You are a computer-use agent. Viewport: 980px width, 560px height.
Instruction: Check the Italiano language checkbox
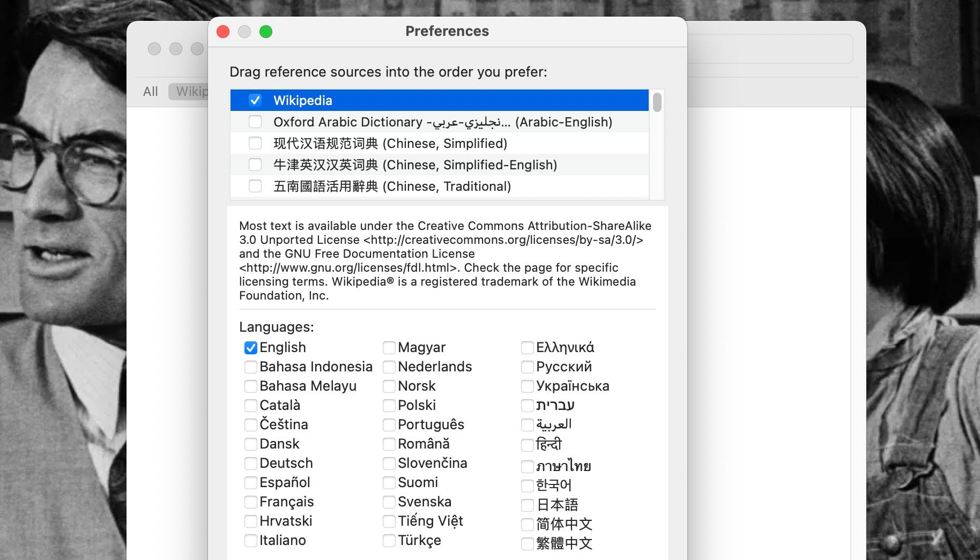(x=251, y=541)
